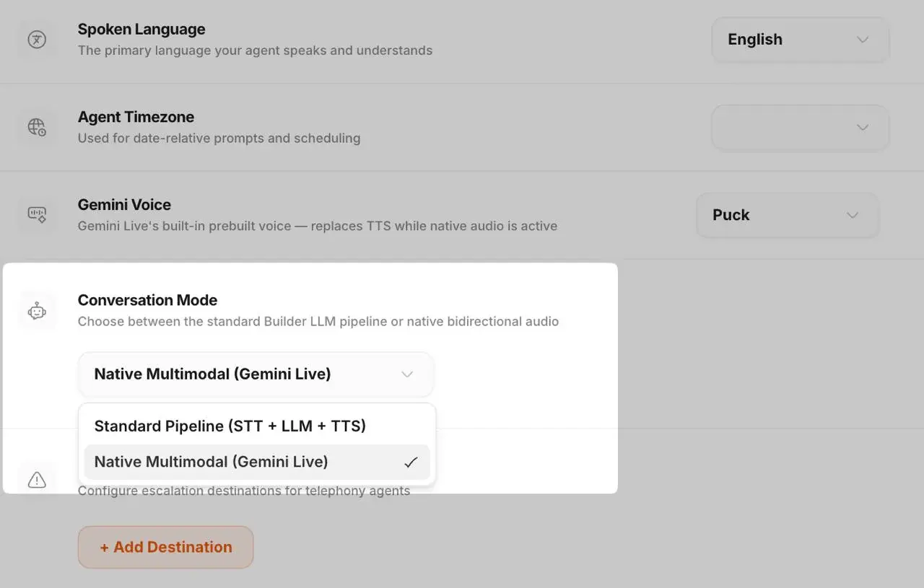
Task: Click the Gemini Voice waveform icon
Action: [37, 215]
